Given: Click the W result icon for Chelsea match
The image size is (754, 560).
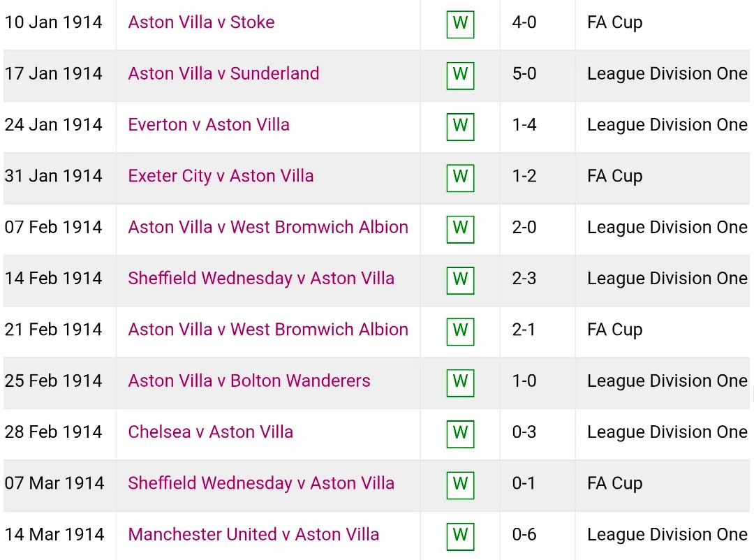Looking at the screenshot, I should [460, 434].
